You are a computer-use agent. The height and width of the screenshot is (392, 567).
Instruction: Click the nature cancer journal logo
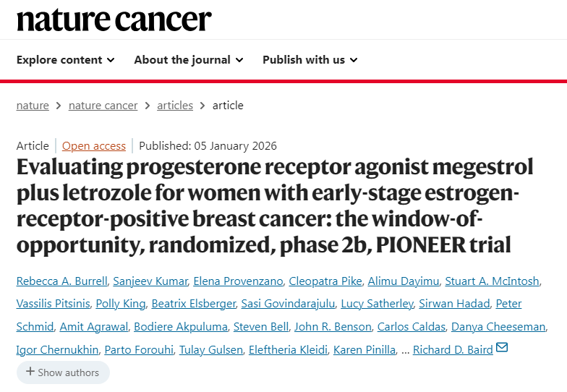114,19
